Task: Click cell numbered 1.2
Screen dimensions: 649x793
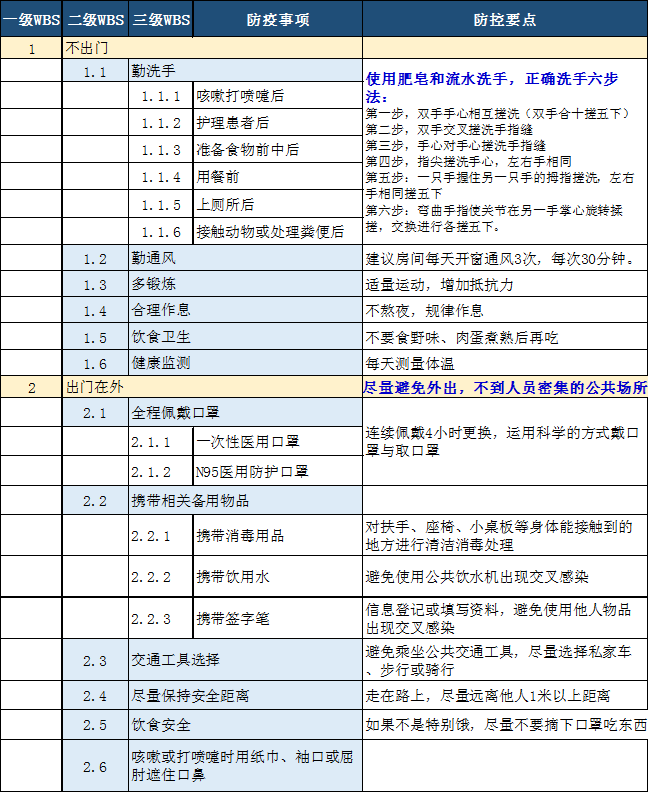Action: click(x=96, y=258)
